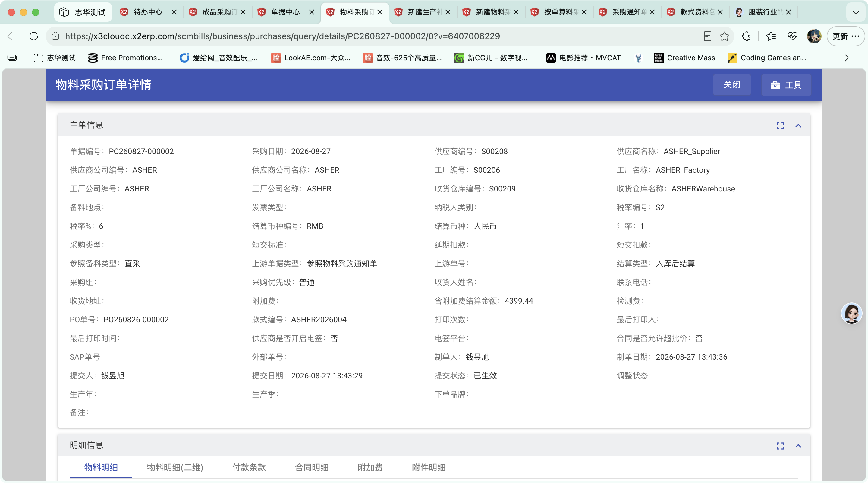Select the order number PC260827-000002
The height and width of the screenshot is (483, 868).
(141, 151)
